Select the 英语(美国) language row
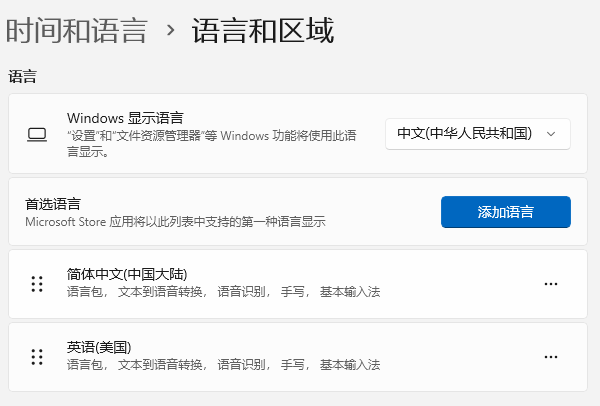Viewport: 600px width, 406px height. tap(298, 357)
